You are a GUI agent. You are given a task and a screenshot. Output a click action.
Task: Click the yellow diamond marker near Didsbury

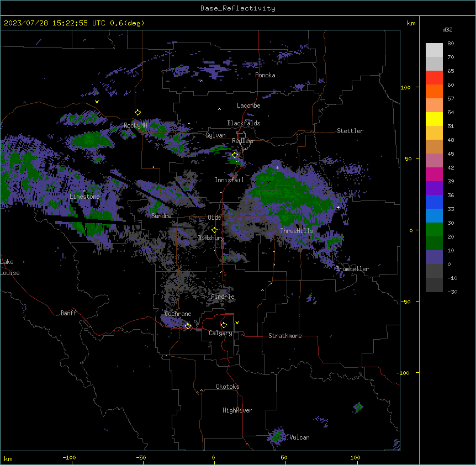coord(214,230)
